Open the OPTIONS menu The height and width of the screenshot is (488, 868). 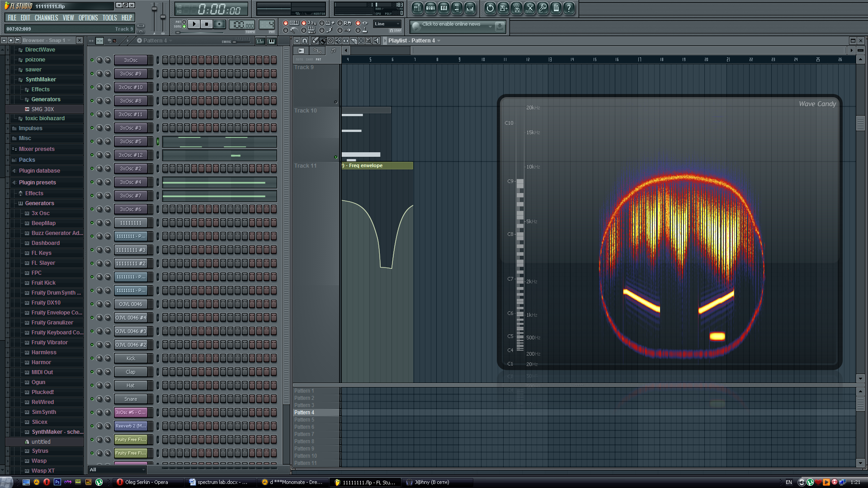coord(88,18)
